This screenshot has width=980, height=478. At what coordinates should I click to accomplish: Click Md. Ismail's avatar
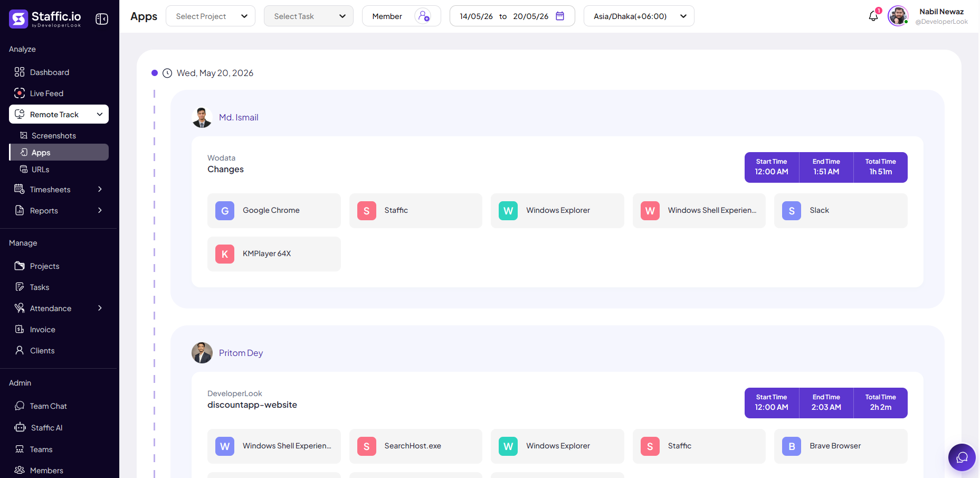(202, 117)
